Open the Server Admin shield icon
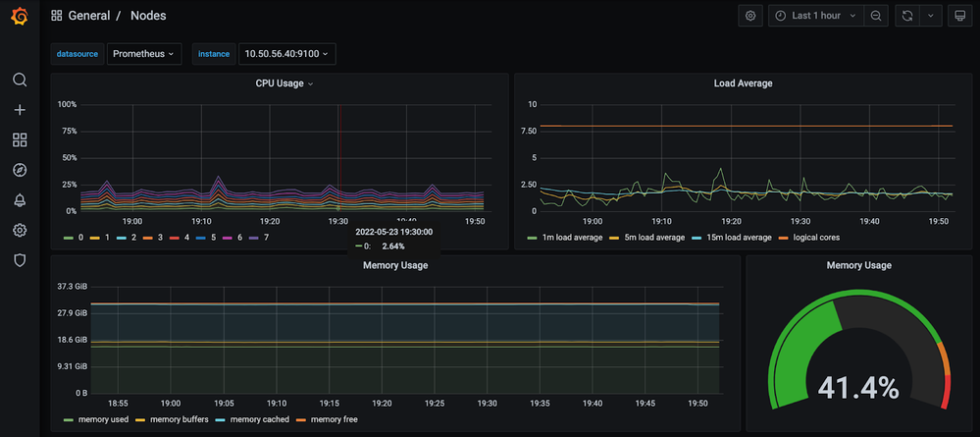The width and height of the screenshot is (980, 437). (x=20, y=260)
